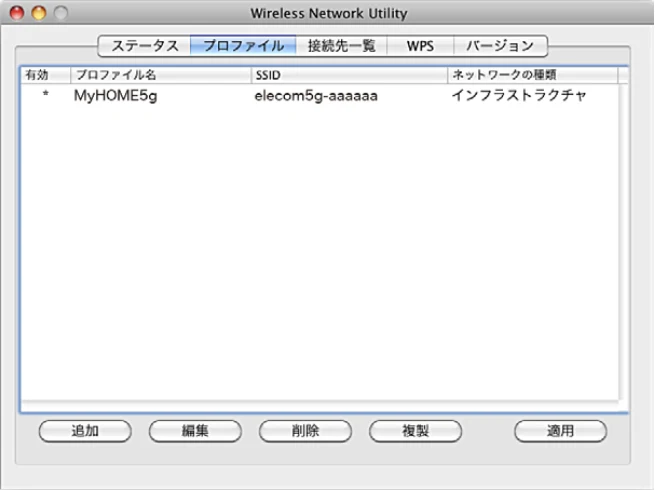Image resolution: width=655 pixels, height=490 pixels.
Task: Select the MyHOME5g profile name
Action: [x=115, y=96]
